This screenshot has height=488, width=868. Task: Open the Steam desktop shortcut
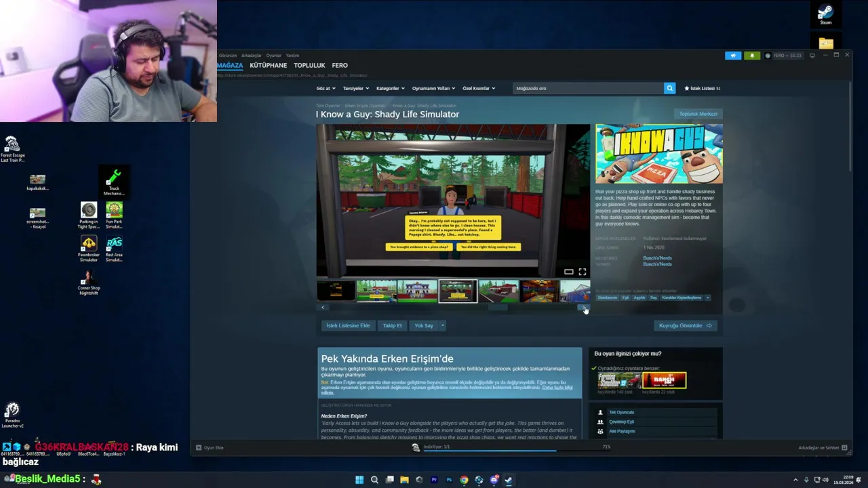point(825,14)
